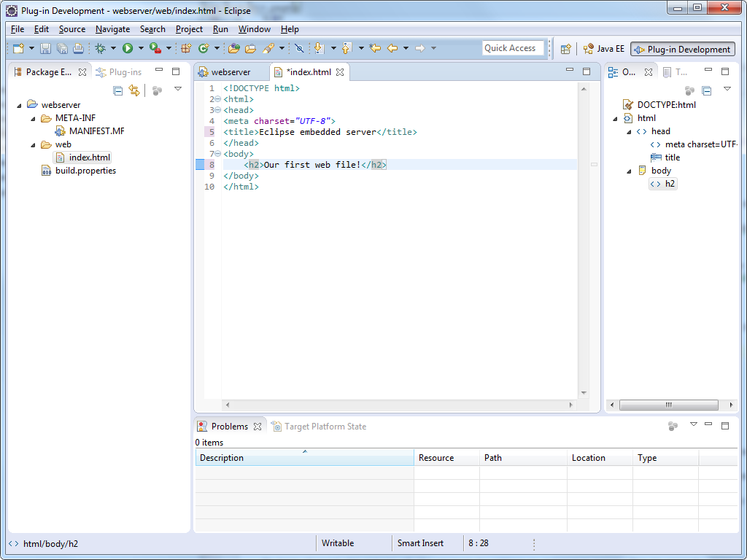Click editor horizontal scrollbar right arrow
This screenshot has width=747, height=560.
[570, 405]
